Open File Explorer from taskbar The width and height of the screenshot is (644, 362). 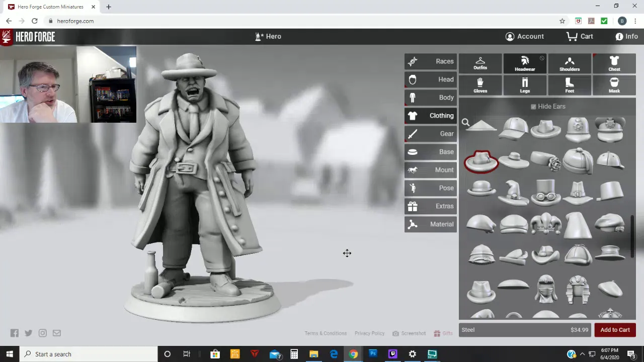313,354
